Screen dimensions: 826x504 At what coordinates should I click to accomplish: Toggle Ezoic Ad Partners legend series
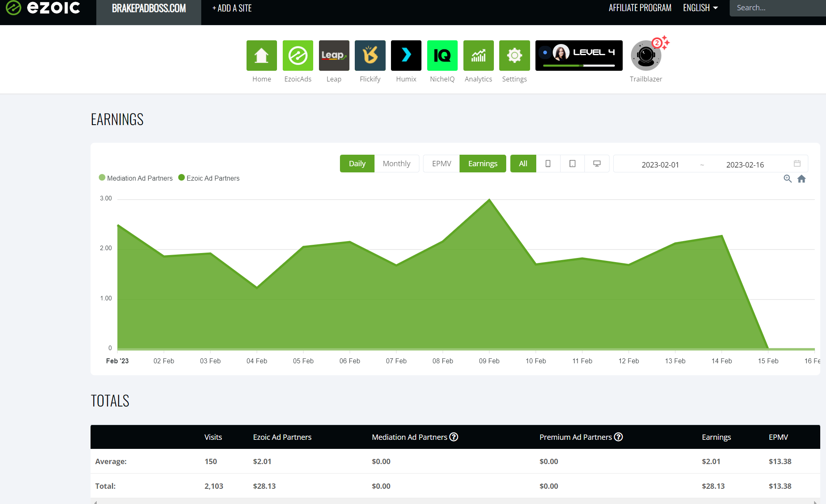click(x=209, y=178)
